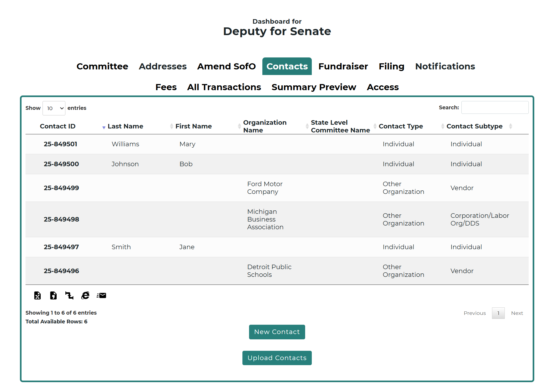Focus the Search input field

495,108
